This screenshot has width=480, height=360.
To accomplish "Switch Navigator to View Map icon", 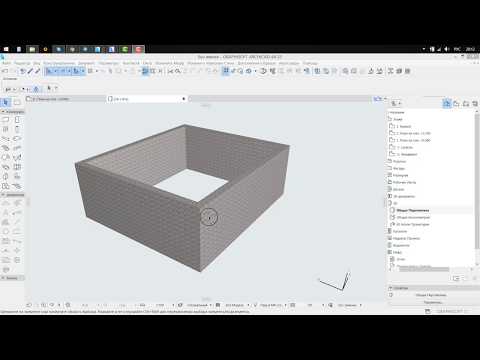I will (x=456, y=104).
